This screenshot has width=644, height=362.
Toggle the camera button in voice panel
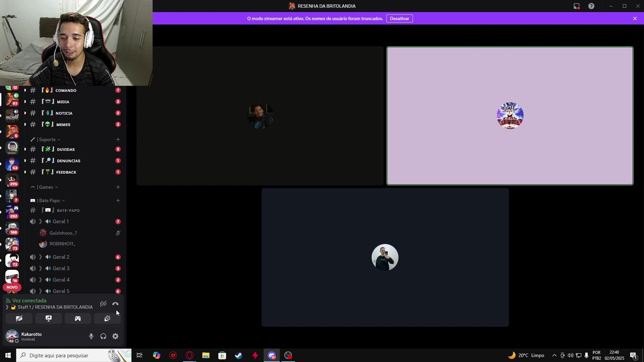coord(19,318)
